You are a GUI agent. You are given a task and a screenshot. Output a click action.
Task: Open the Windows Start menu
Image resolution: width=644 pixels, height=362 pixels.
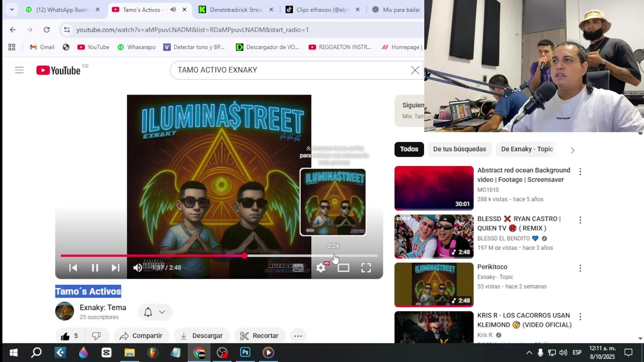tap(14, 352)
